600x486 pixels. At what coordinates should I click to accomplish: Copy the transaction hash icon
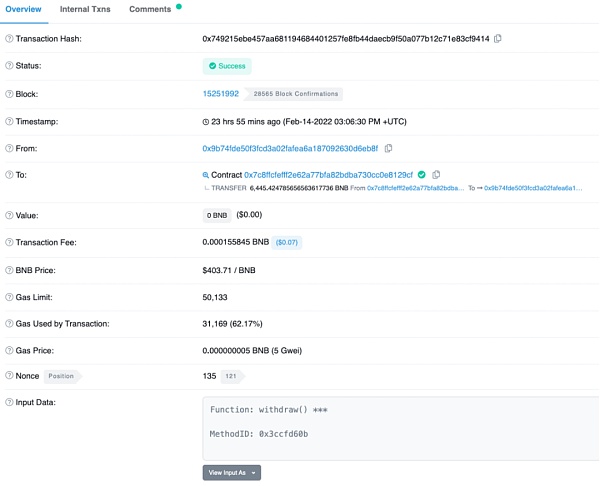497,39
